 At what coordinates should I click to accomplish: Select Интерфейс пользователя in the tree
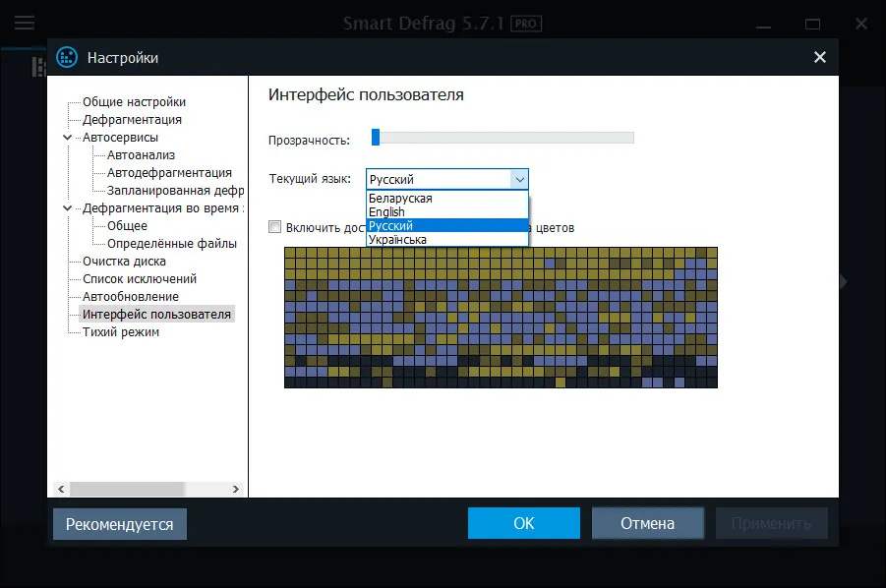(156, 314)
